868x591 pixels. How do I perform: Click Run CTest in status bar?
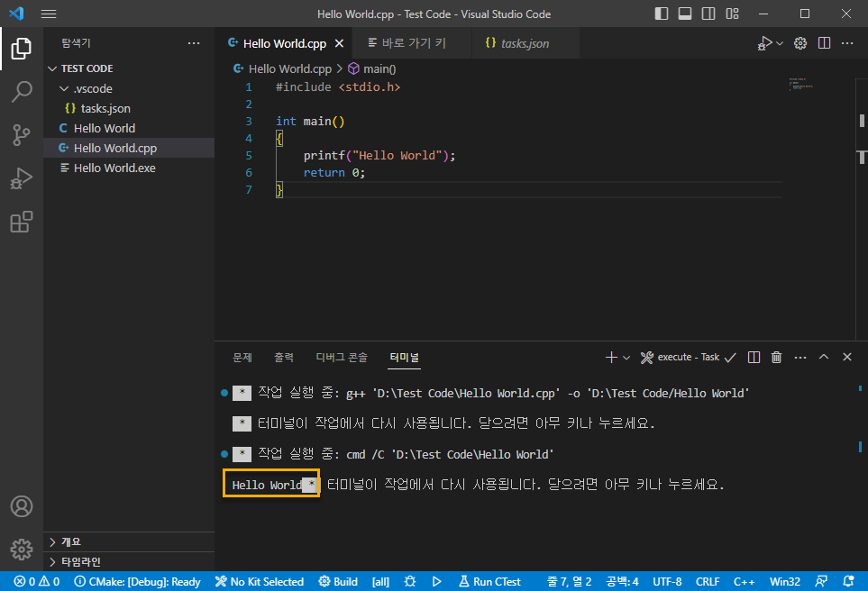tap(490, 582)
